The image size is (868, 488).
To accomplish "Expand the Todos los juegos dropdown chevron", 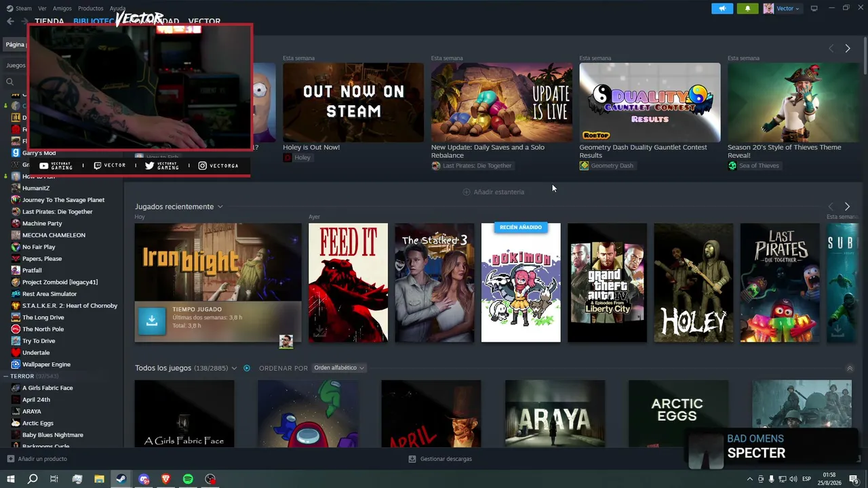I will click(x=234, y=368).
